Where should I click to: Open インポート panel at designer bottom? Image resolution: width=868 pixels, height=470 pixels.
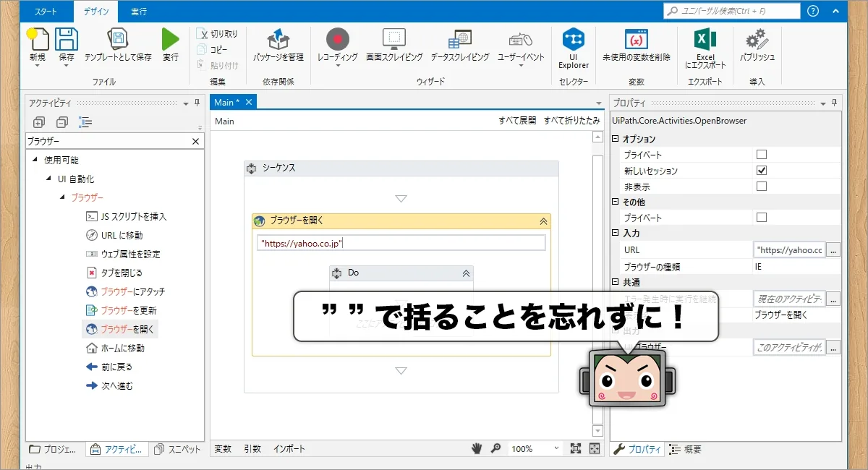(x=289, y=449)
